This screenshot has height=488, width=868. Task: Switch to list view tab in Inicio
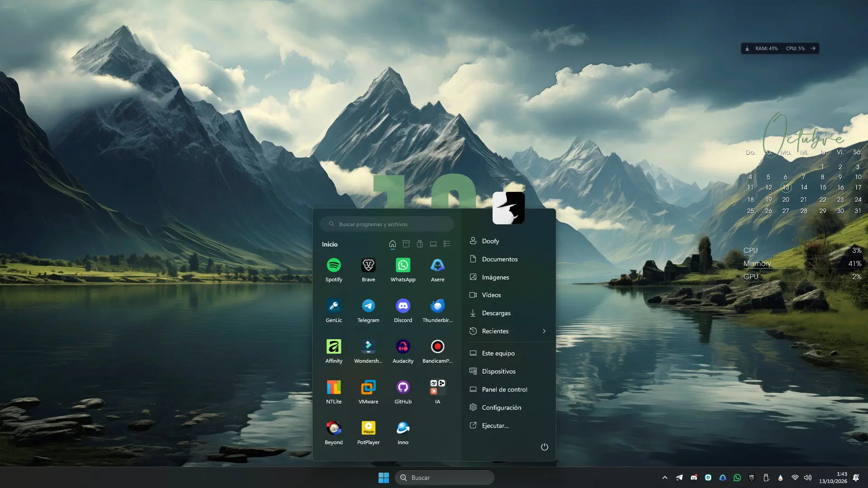447,244
